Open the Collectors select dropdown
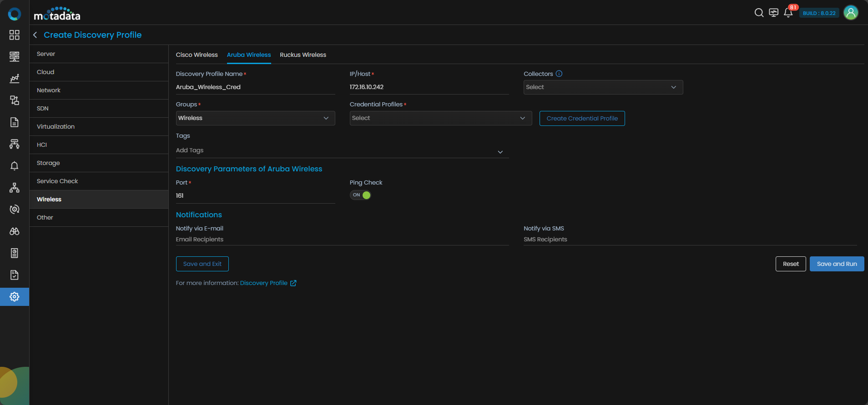Viewport: 868px width, 405px height. tap(603, 87)
